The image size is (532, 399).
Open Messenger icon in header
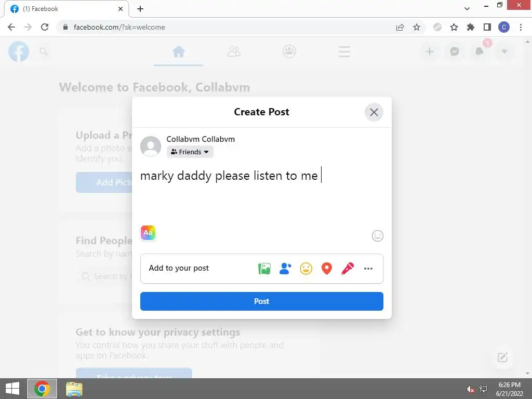454,51
